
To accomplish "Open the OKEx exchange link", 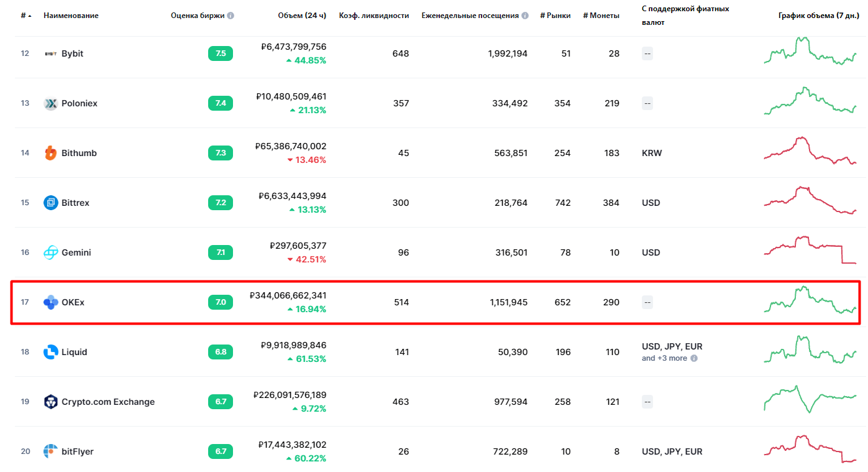I will [73, 302].
